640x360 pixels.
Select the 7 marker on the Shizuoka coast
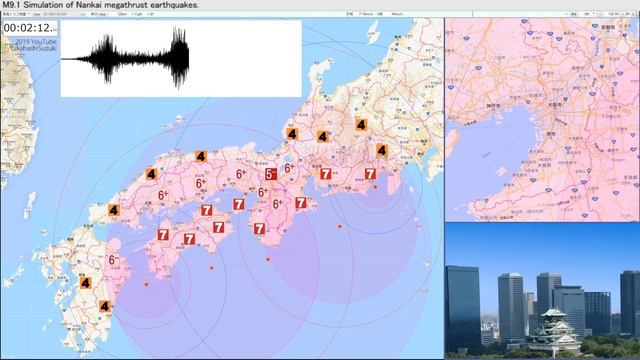click(370, 174)
